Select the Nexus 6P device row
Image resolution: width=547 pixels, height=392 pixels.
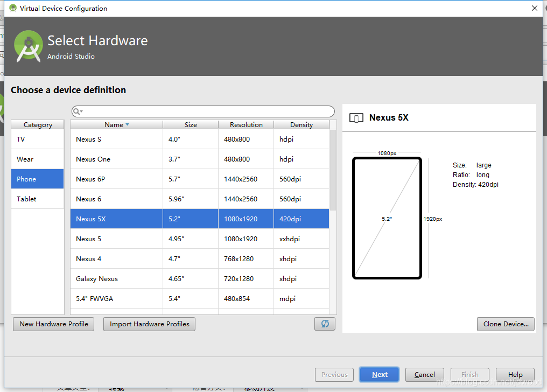click(x=200, y=179)
